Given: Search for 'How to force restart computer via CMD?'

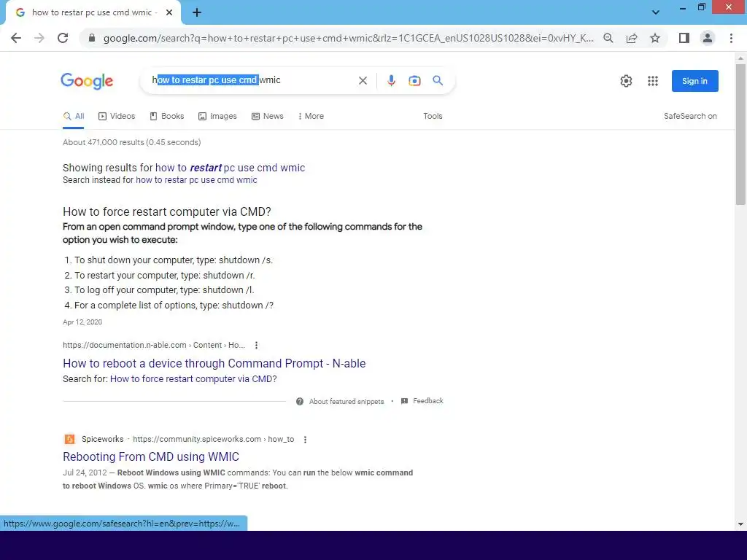Looking at the screenshot, I should pyautogui.click(x=193, y=379).
